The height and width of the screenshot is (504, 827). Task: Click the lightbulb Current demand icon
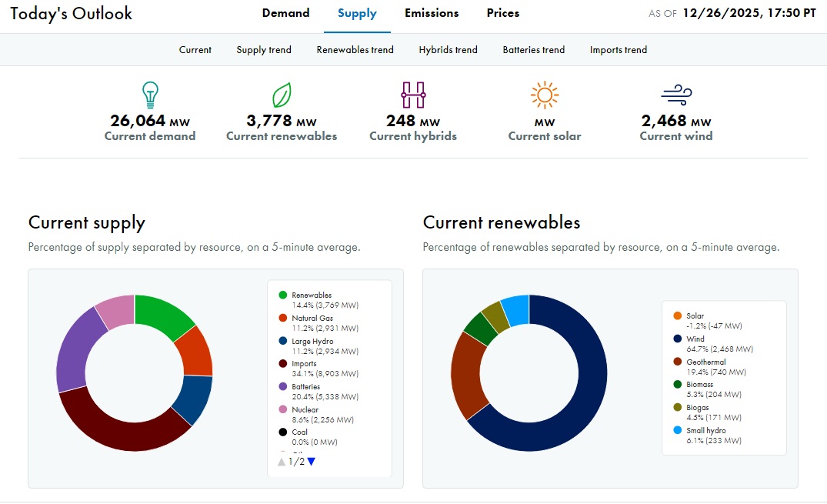point(150,94)
